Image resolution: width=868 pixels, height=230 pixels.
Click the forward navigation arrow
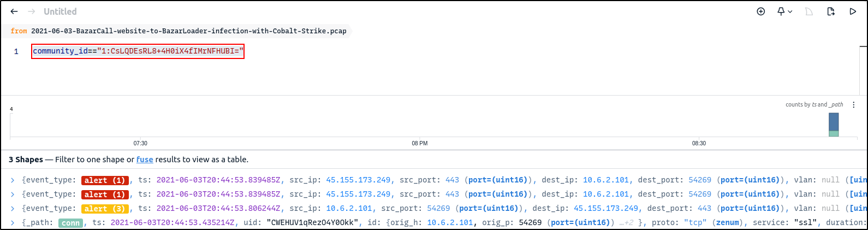pos(32,11)
